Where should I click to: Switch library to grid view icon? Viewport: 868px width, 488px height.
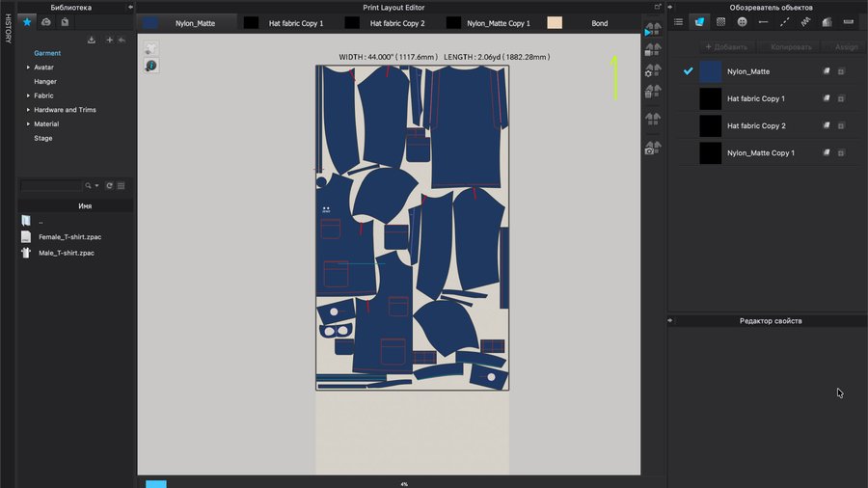click(x=122, y=185)
